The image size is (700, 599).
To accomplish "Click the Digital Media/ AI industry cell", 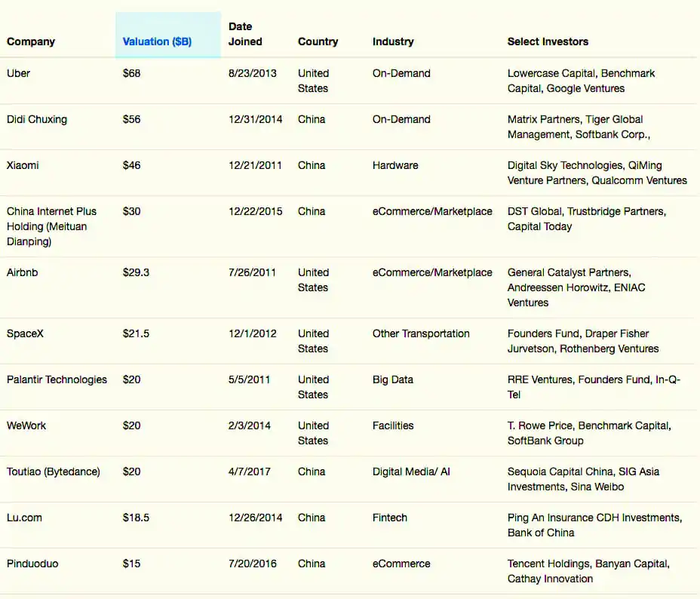I will tap(411, 472).
